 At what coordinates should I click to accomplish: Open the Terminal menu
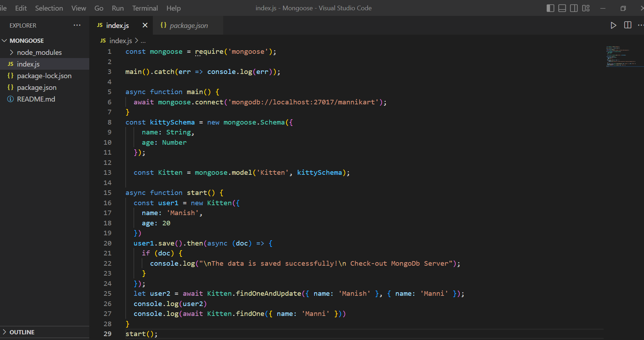(x=145, y=8)
